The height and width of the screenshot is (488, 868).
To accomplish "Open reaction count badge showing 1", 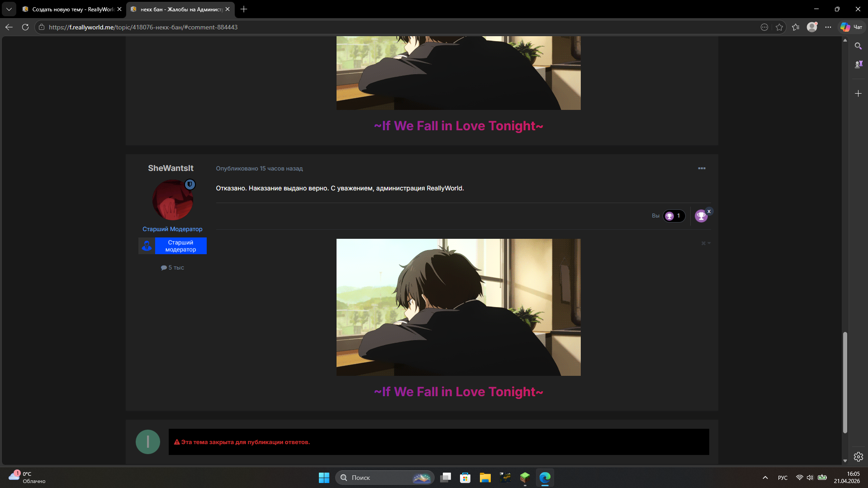I will 674,216.
